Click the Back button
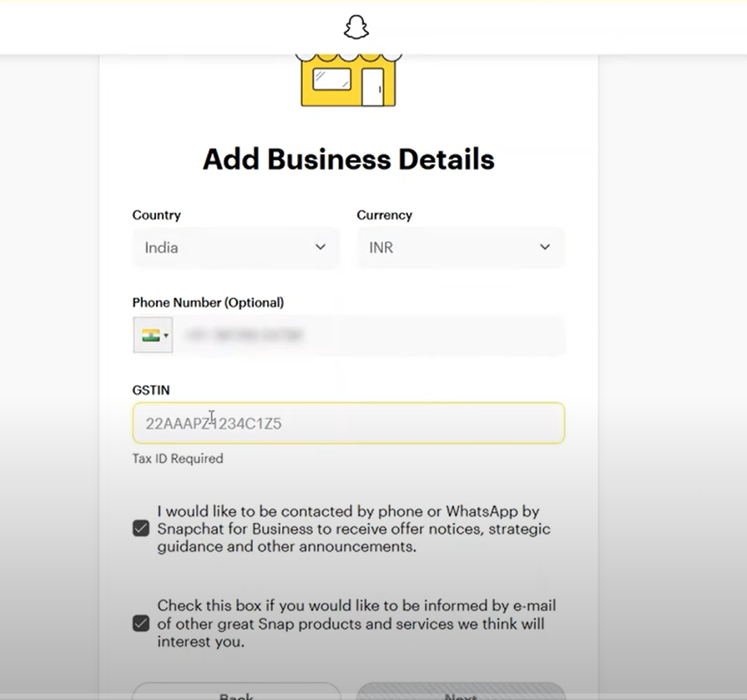The height and width of the screenshot is (700, 747). (x=236, y=692)
